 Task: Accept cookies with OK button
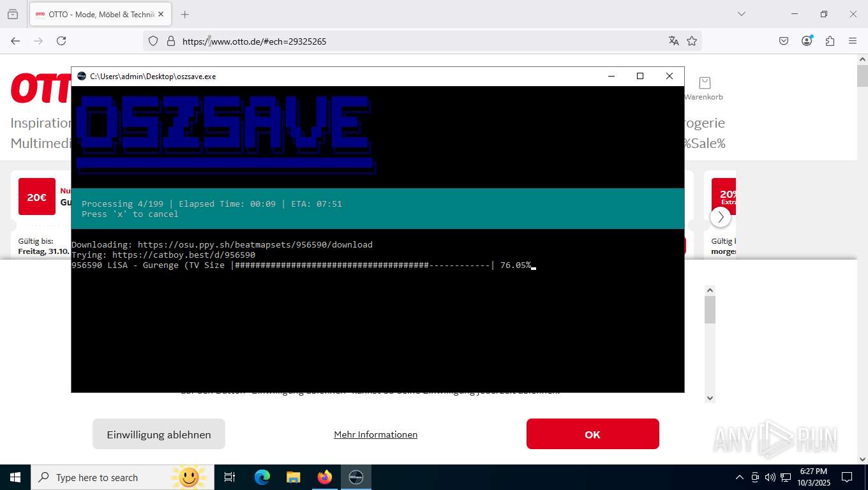(x=592, y=434)
